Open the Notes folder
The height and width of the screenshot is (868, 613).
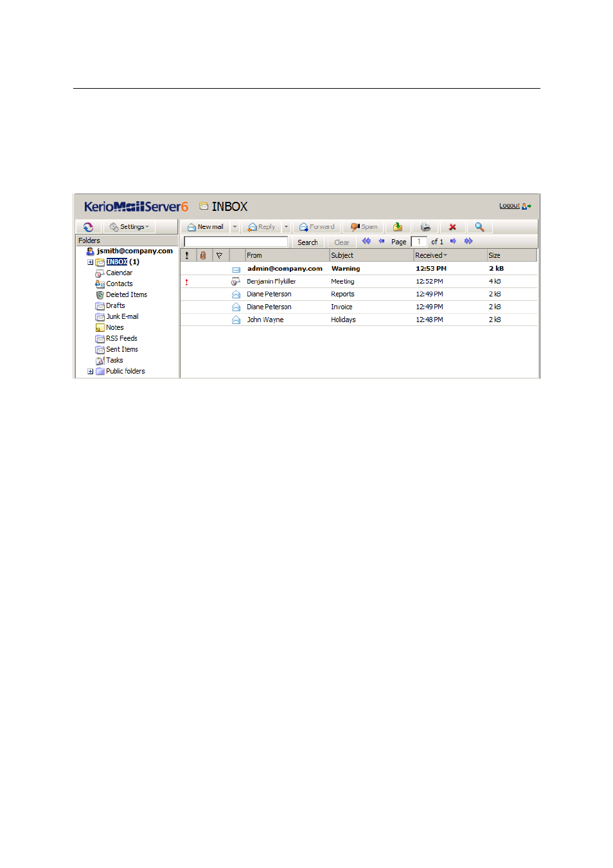pos(115,327)
